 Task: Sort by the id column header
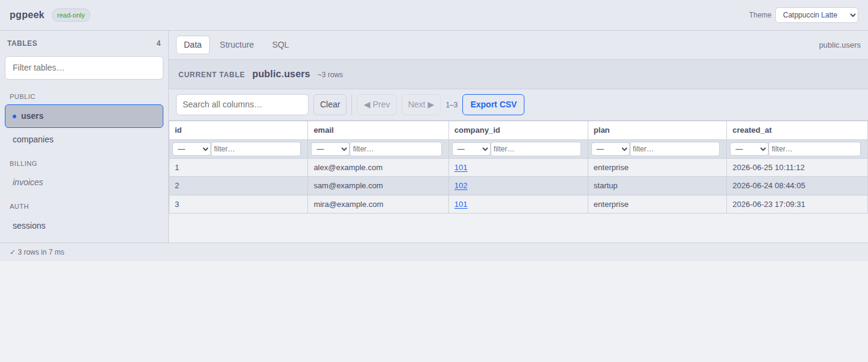(238, 130)
